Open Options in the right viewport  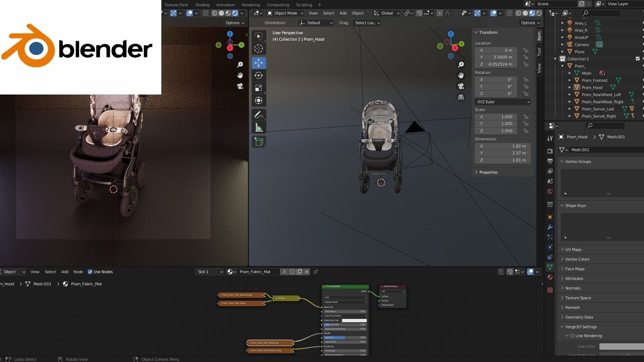531,23
